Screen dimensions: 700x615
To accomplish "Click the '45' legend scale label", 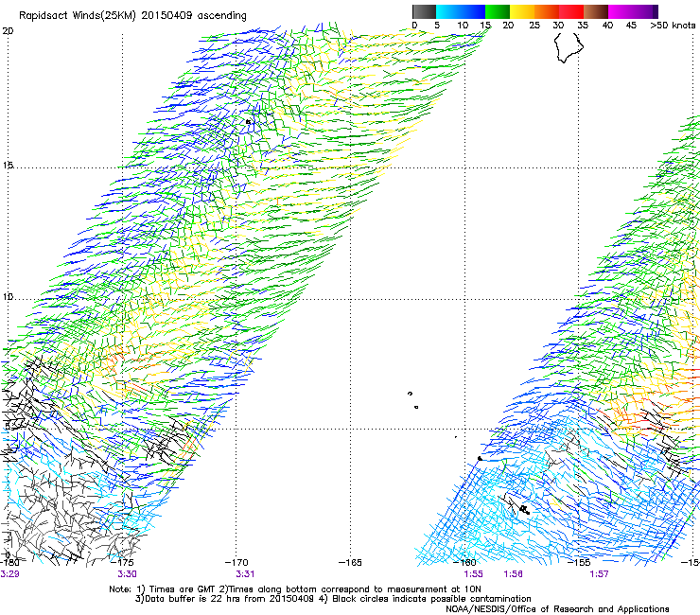I will click(x=631, y=26).
